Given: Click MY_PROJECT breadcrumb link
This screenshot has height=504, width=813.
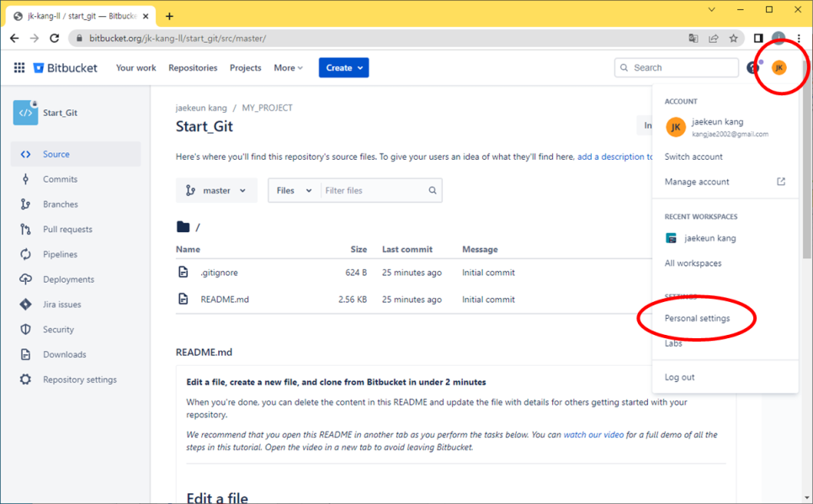Looking at the screenshot, I should coord(267,108).
